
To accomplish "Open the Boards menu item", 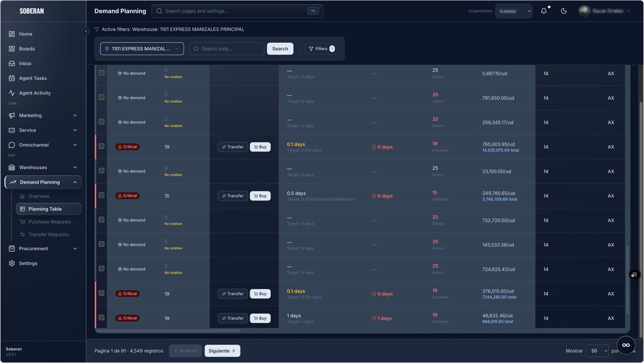I will [x=43, y=49].
